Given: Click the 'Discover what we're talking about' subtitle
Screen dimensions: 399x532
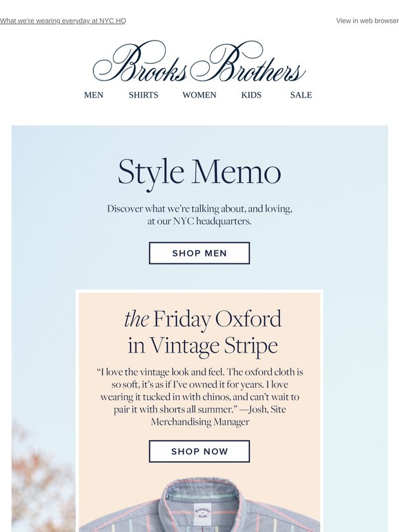Looking at the screenshot, I should pos(199,214).
